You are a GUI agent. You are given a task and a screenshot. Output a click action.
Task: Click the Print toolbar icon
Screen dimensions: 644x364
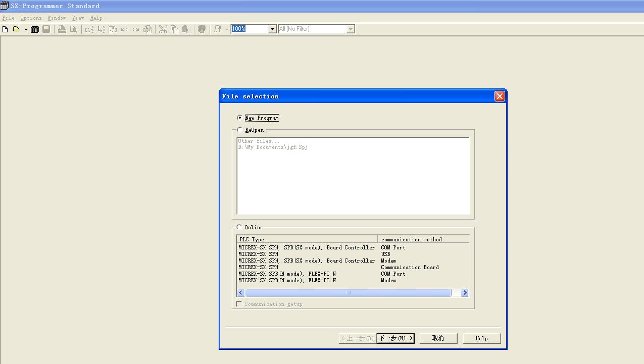click(62, 29)
